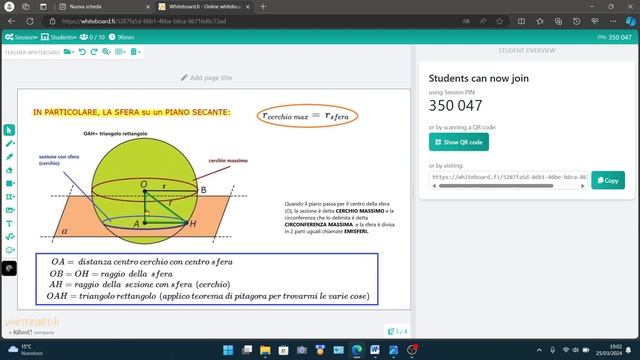Activate the eraser tool
Viewport: 640px width, 360px height.
point(9,170)
